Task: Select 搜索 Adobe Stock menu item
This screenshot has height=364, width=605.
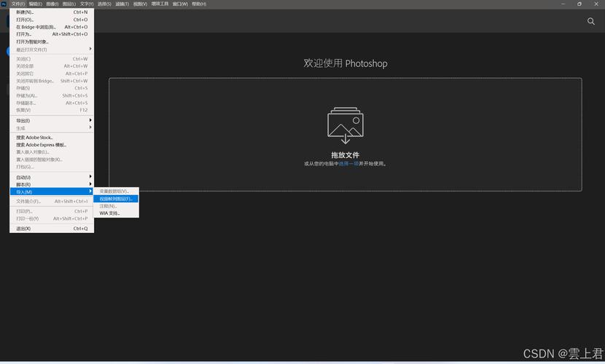Action: tap(52, 138)
